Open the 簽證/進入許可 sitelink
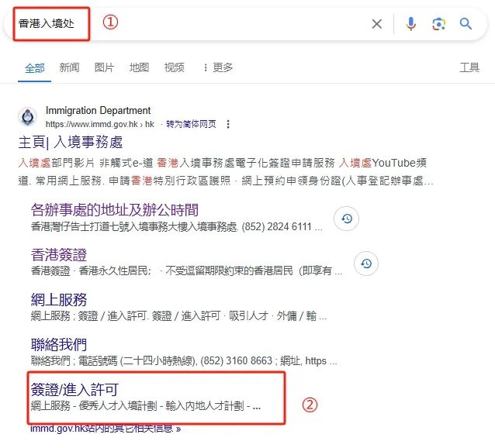Screen dimensions: 495x448 pyautogui.click(x=74, y=389)
